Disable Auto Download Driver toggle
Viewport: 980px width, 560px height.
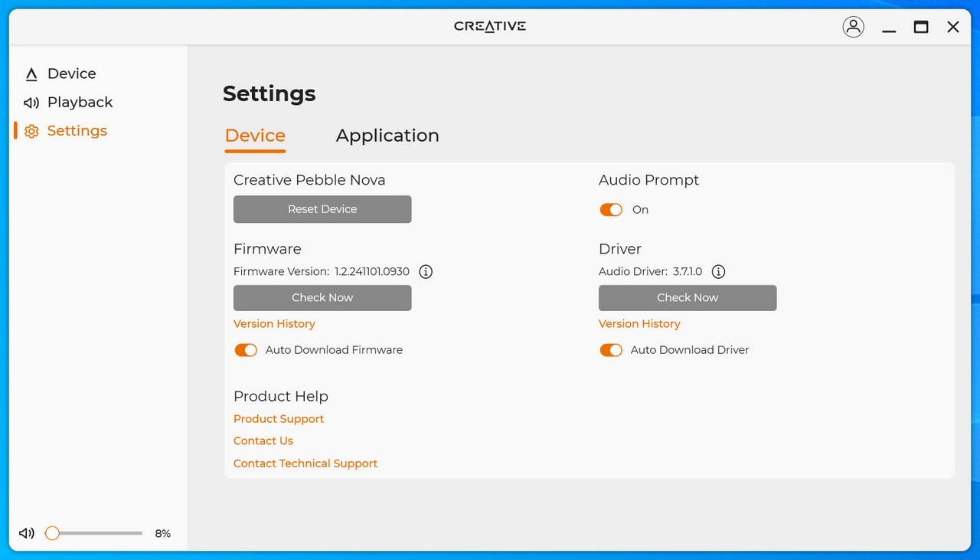pos(611,350)
